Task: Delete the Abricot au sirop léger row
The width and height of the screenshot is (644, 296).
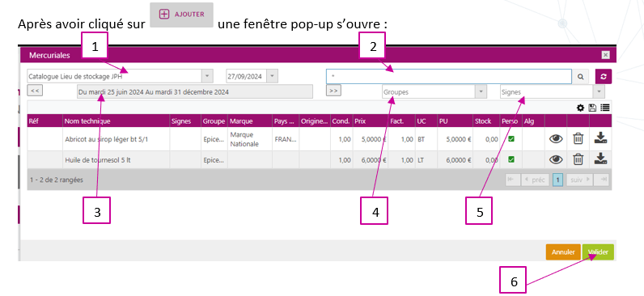Action: tap(578, 139)
